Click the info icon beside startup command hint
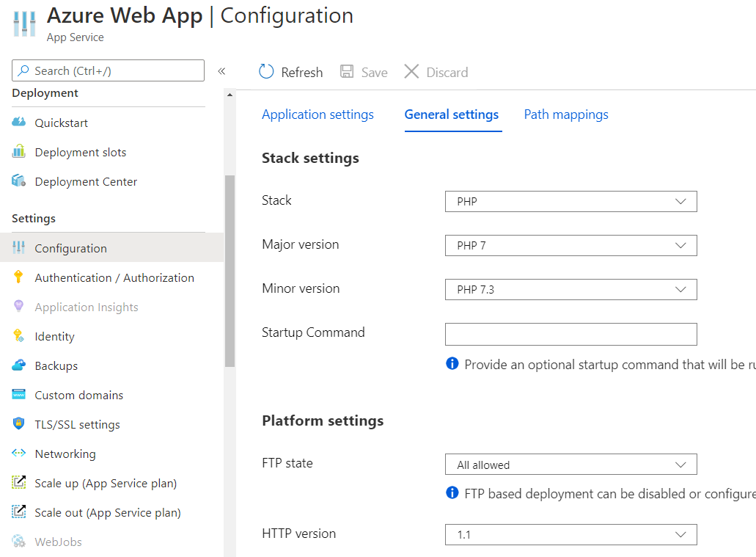756x557 pixels. [x=452, y=363]
